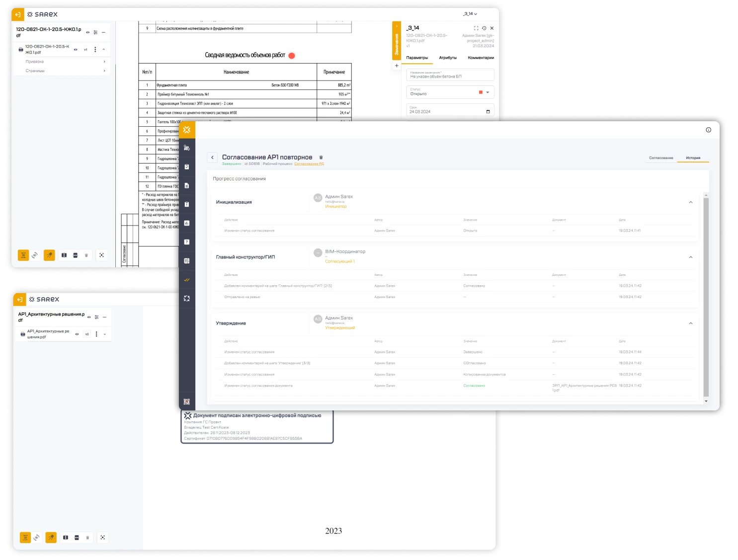Open the history clock icon in remark panel
The image size is (738, 560).
[484, 28]
